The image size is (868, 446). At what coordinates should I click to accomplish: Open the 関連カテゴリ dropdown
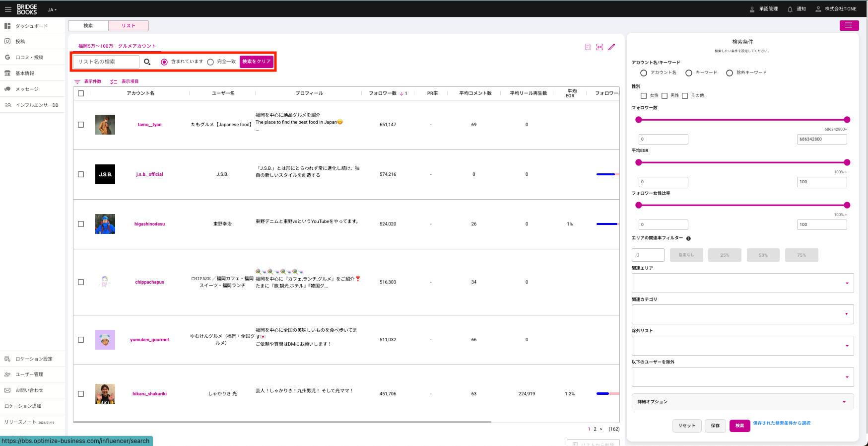tap(742, 314)
